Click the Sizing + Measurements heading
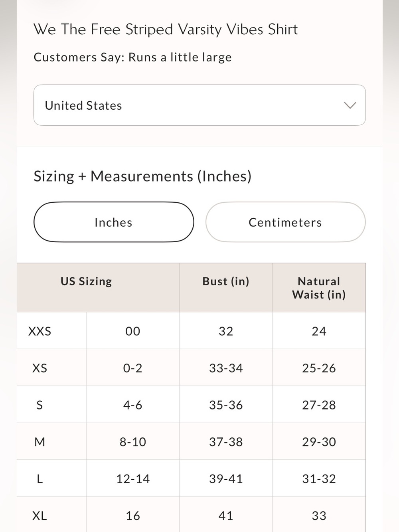The width and height of the screenshot is (399, 532). [142, 176]
